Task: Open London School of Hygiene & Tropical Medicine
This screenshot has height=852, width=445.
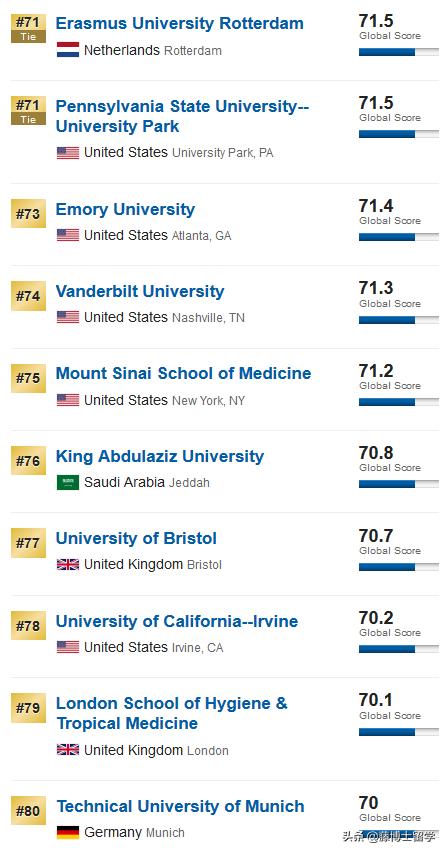Action: (x=172, y=713)
